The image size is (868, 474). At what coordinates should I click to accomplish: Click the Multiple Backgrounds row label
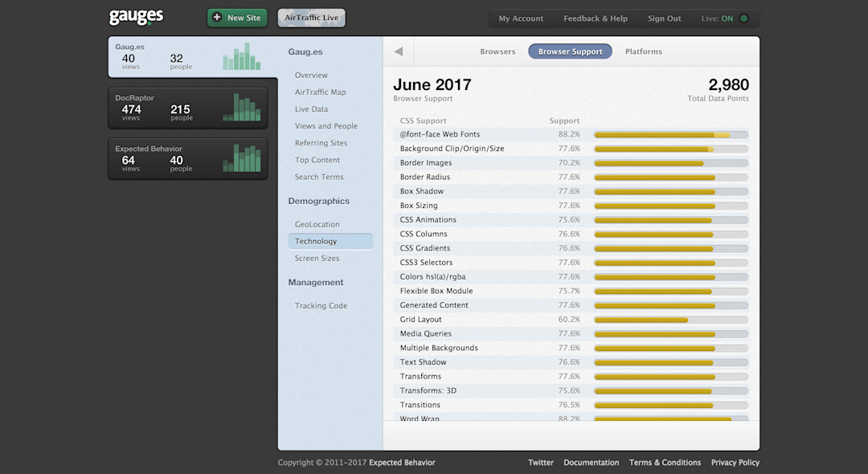tap(439, 348)
